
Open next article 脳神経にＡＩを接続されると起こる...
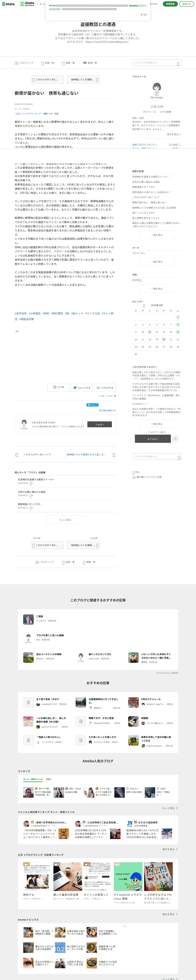pyautogui.click(x=86, y=455)
